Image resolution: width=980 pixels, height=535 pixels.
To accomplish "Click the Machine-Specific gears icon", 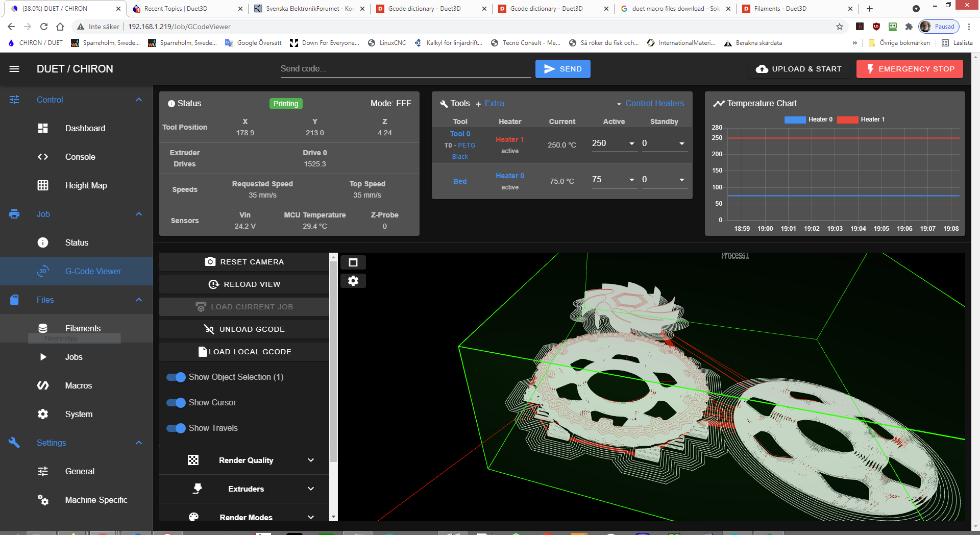I will coord(43,500).
